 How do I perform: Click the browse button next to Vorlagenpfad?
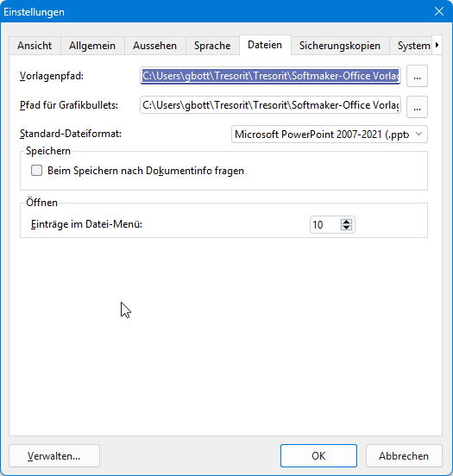coord(417,76)
